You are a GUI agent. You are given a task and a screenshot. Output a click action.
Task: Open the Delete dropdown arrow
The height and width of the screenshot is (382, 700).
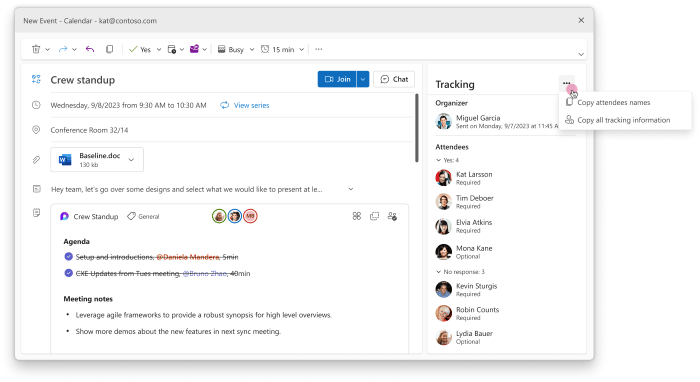[x=47, y=50]
